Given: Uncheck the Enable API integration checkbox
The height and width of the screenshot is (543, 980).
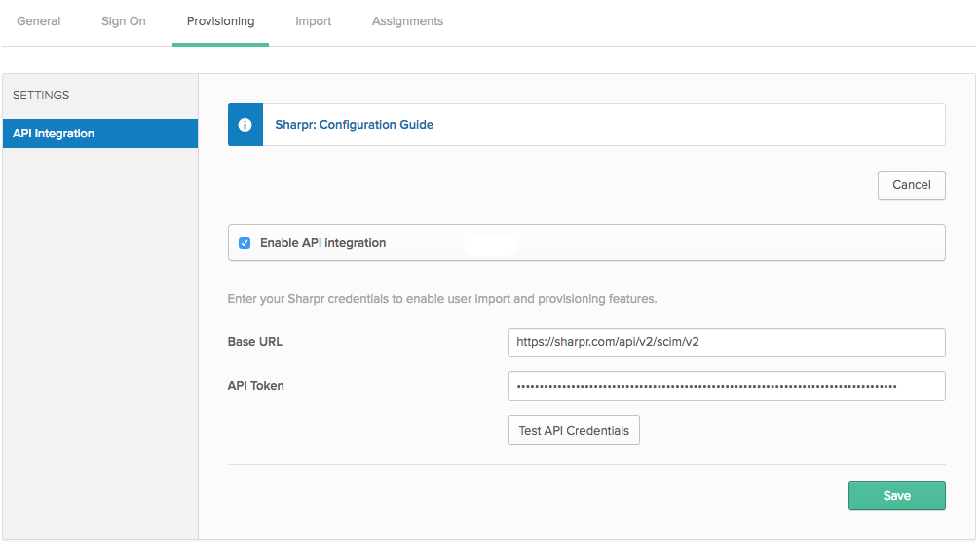Looking at the screenshot, I should 245,243.
